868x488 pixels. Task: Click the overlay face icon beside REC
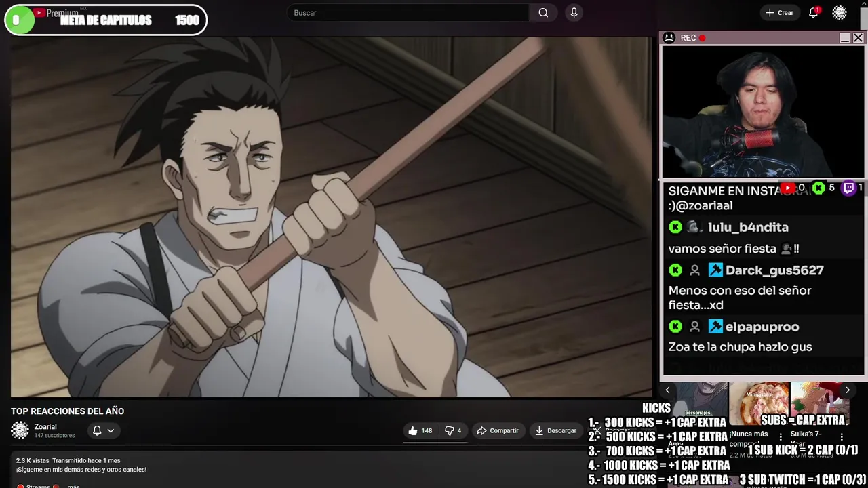[x=669, y=38]
